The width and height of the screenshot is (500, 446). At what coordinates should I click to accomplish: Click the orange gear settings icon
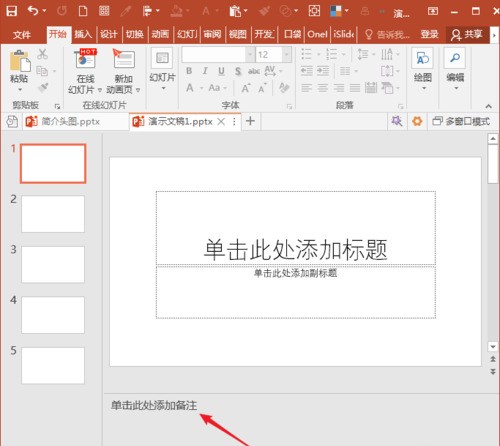[x=417, y=121]
